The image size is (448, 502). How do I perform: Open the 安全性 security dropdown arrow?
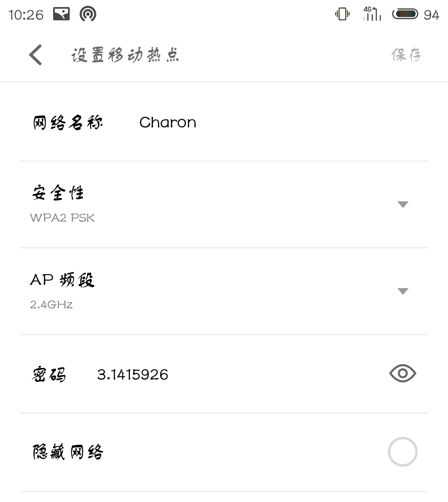[x=403, y=204]
